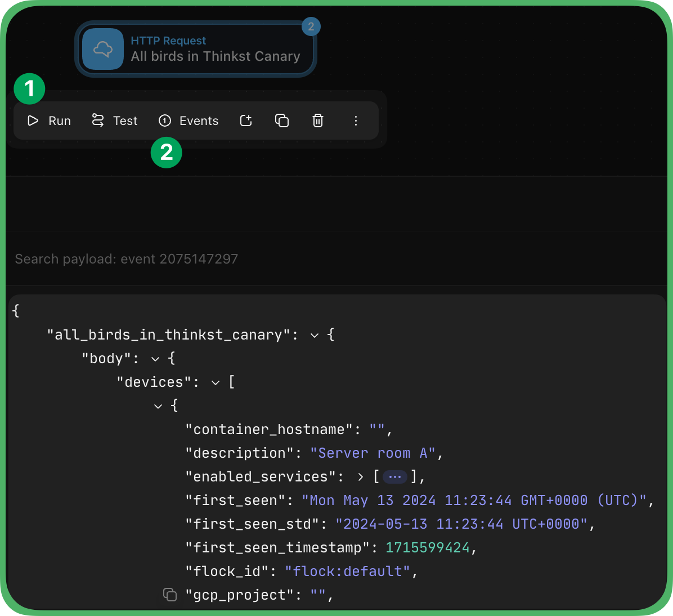
Task: Copy the gcp_project line with copy icon
Action: (x=170, y=595)
